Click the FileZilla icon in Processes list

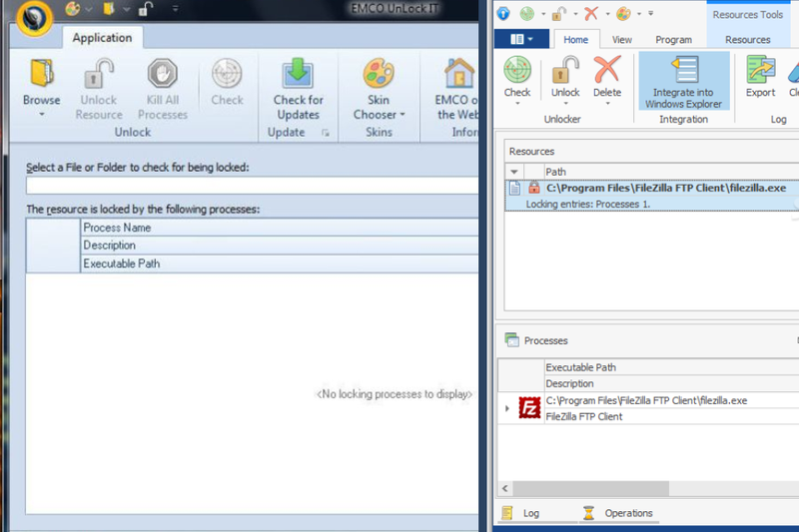coord(529,408)
